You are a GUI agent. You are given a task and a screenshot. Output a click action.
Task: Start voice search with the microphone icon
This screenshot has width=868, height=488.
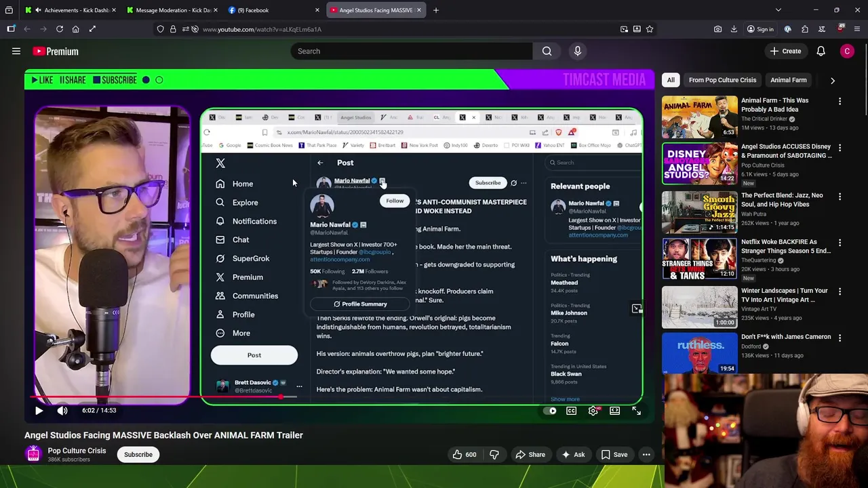click(578, 51)
